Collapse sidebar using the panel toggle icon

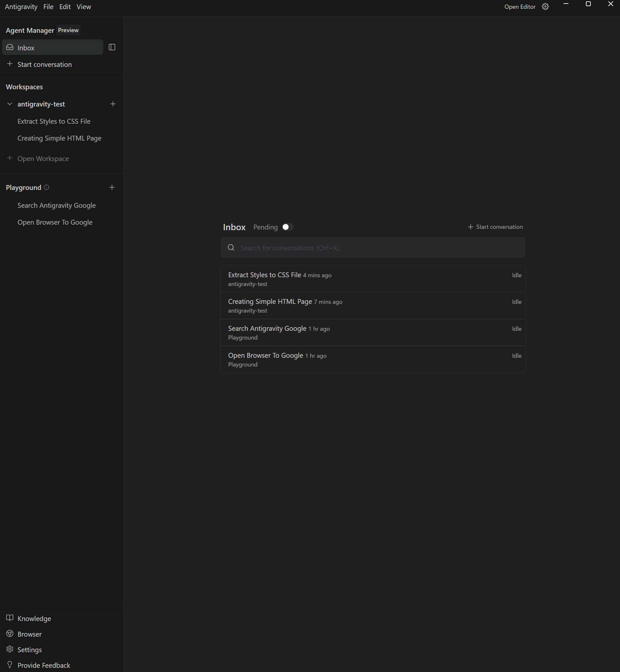tap(112, 47)
